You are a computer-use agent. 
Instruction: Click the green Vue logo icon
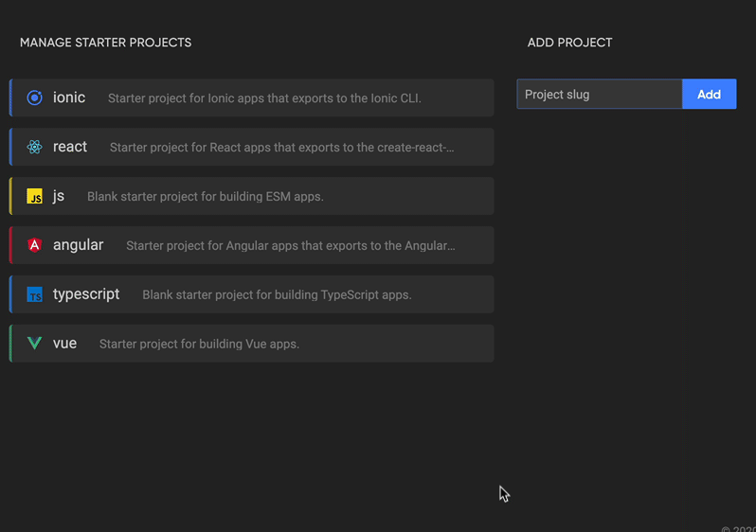[35, 344]
